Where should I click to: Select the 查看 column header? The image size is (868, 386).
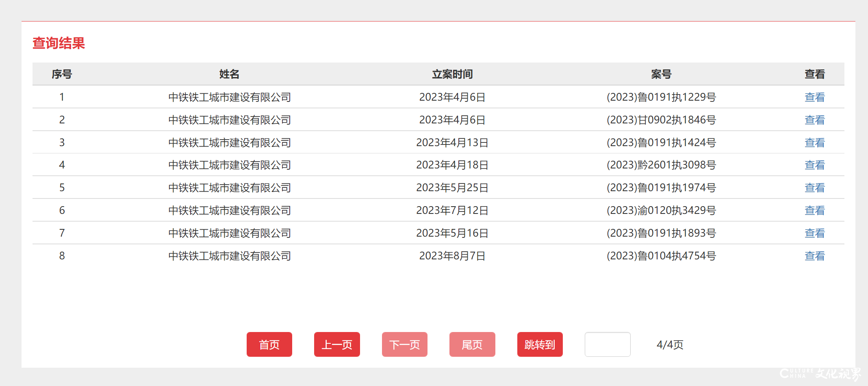point(814,74)
